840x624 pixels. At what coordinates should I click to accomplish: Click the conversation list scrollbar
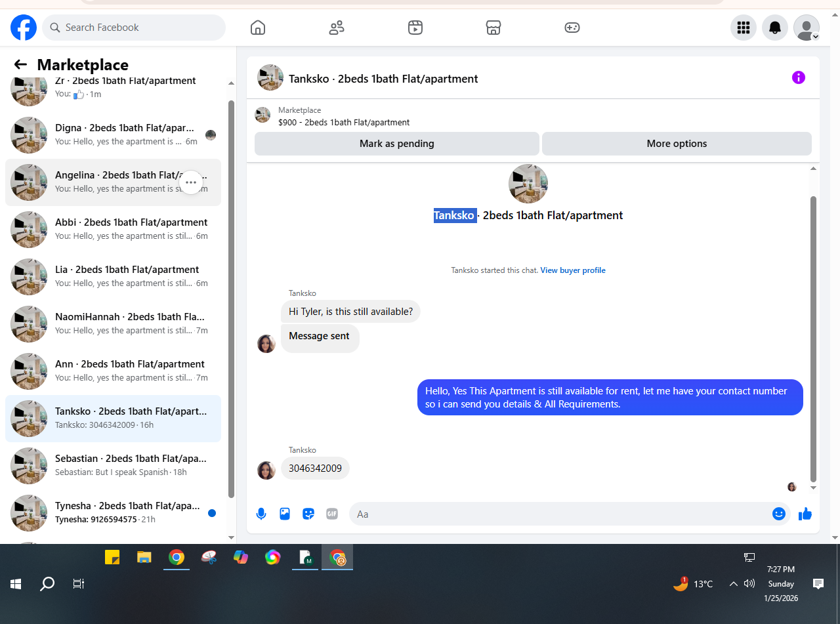[x=231, y=299]
